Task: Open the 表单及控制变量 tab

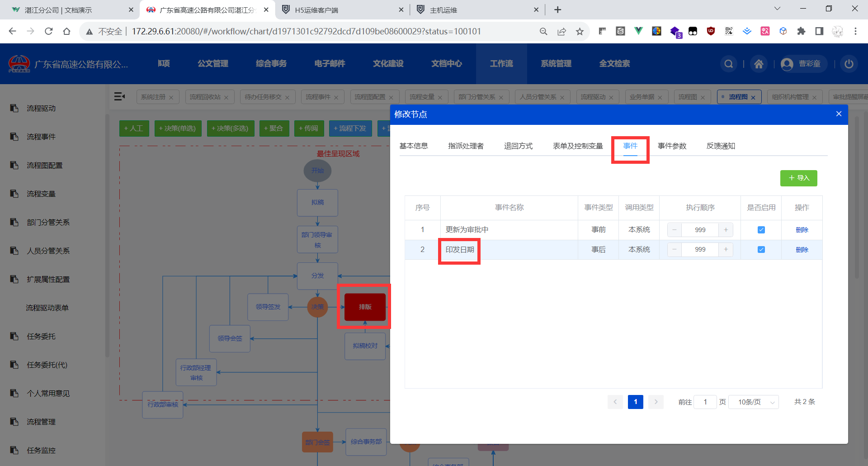Action: [578, 146]
